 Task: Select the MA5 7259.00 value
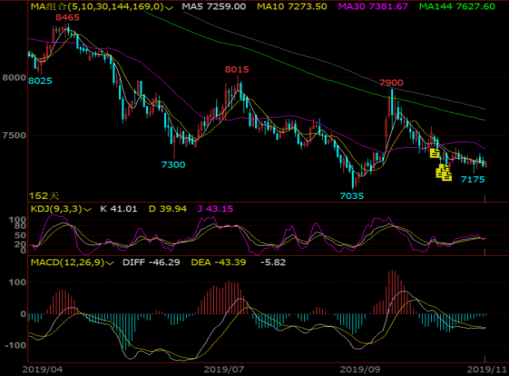pos(214,6)
